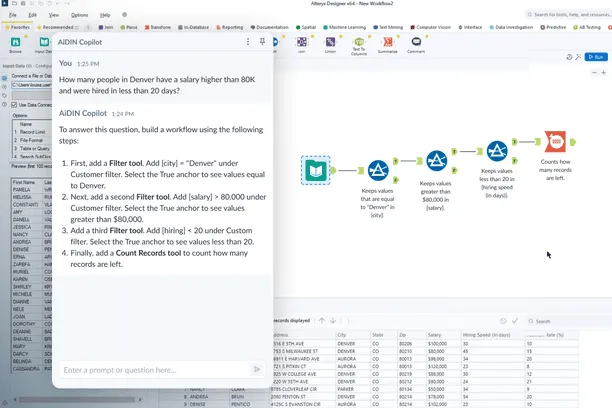Run the workflow with the Run button
Viewport: 612px width, 408px height.
(x=596, y=57)
